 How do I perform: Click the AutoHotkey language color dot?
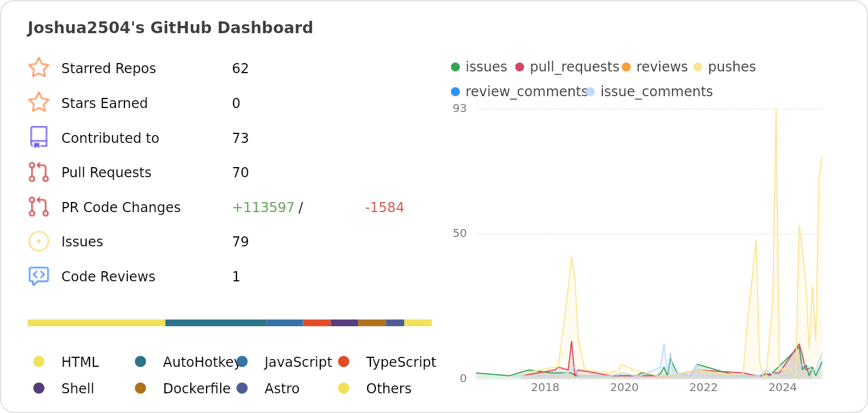tap(141, 361)
